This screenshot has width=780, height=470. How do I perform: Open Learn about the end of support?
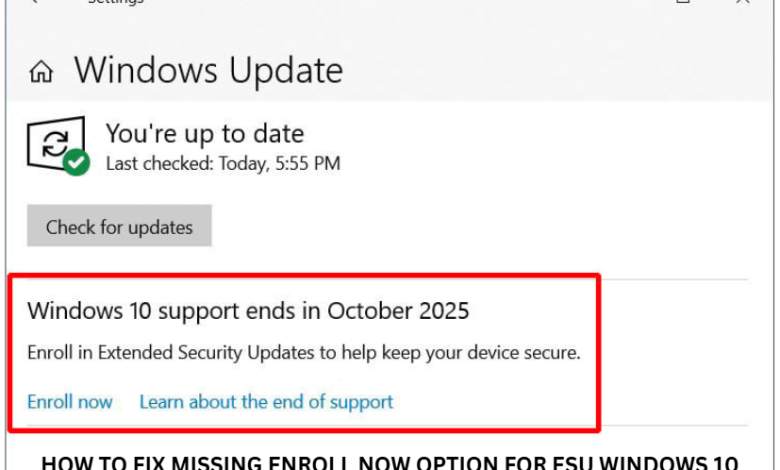click(266, 402)
